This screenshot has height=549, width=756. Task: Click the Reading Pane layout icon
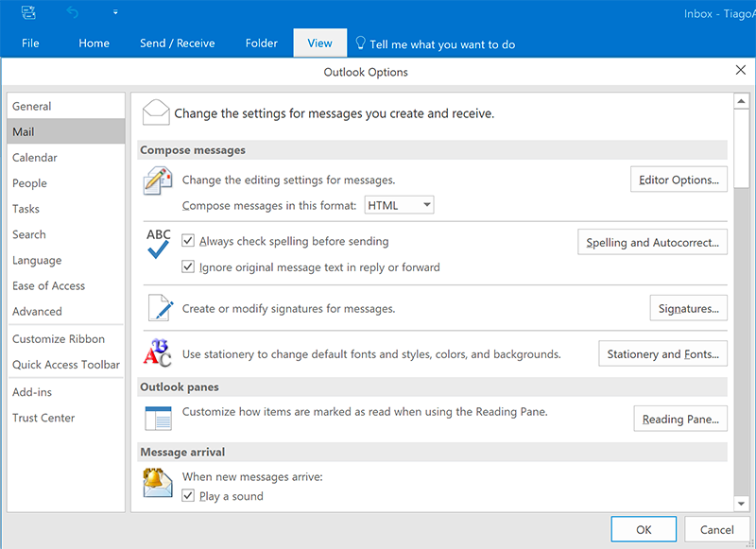pos(157,418)
